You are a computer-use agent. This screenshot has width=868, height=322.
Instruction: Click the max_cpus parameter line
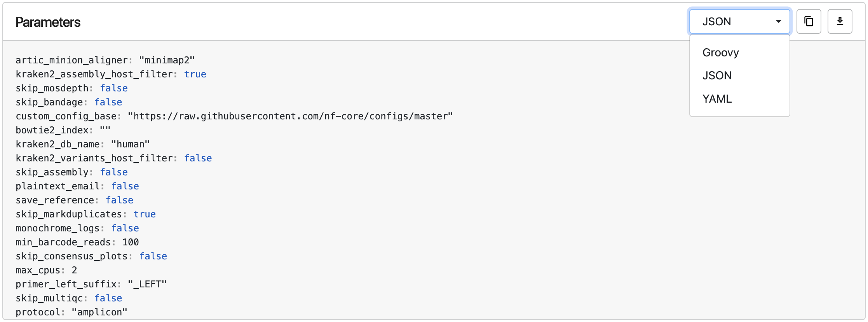click(46, 270)
